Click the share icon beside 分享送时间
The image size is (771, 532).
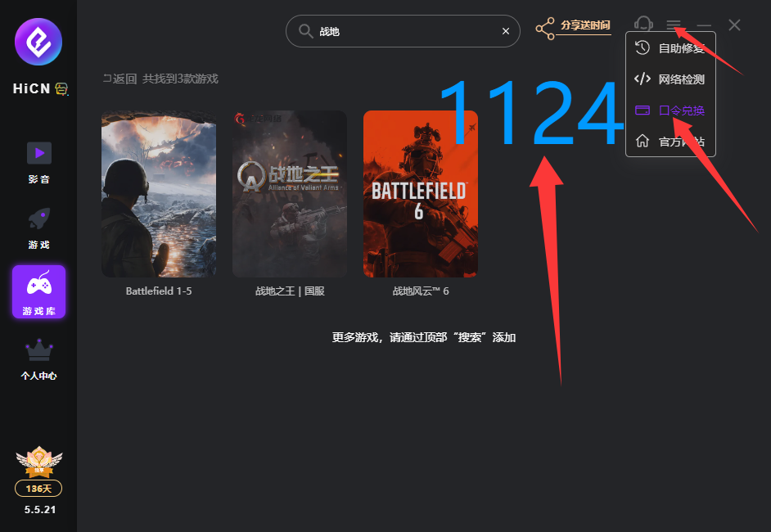tap(545, 29)
